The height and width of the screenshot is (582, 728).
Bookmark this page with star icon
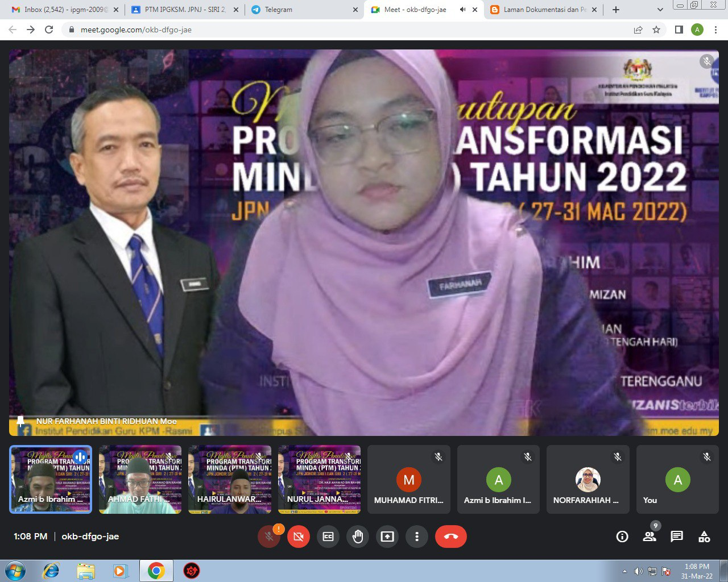tap(656, 30)
